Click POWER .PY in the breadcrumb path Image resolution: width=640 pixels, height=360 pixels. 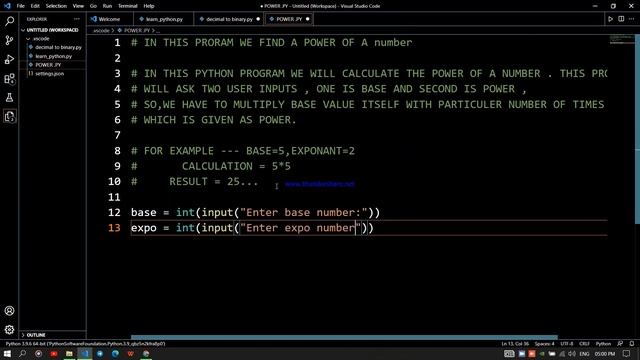pos(137,31)
